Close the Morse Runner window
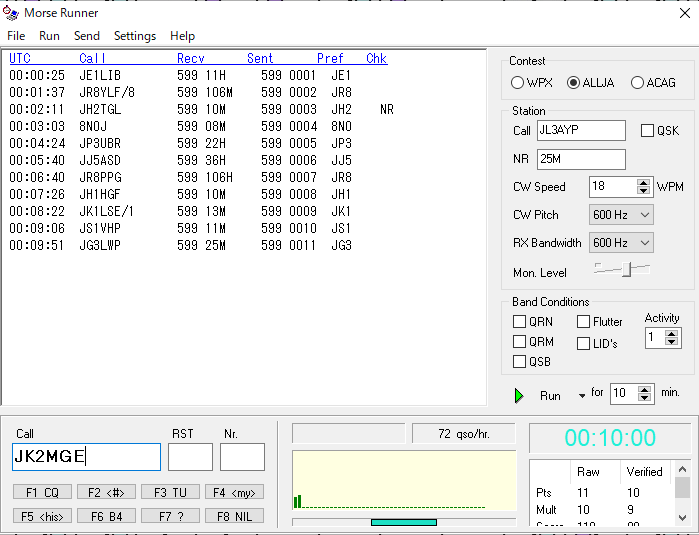 click(x=685, y=13)
